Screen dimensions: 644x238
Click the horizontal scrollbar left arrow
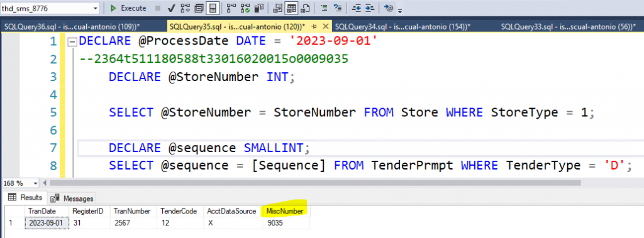[x=45, y=183]
